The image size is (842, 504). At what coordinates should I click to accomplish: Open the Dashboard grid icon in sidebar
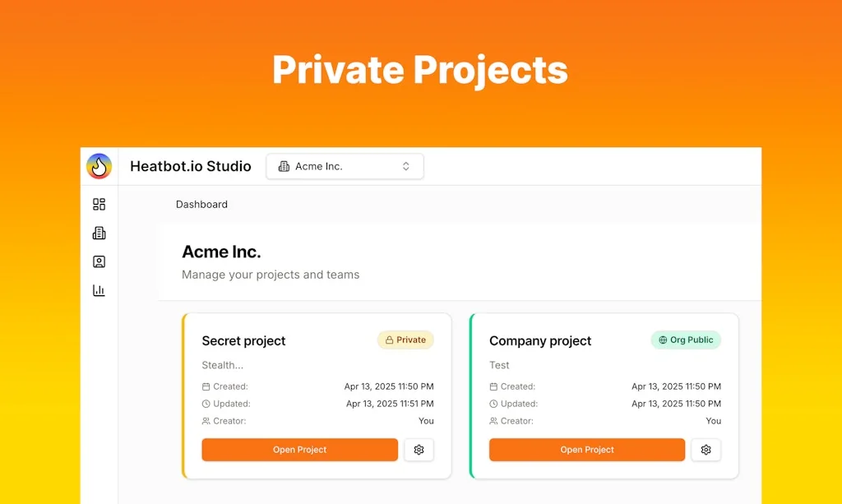click(x=99, y=204)
